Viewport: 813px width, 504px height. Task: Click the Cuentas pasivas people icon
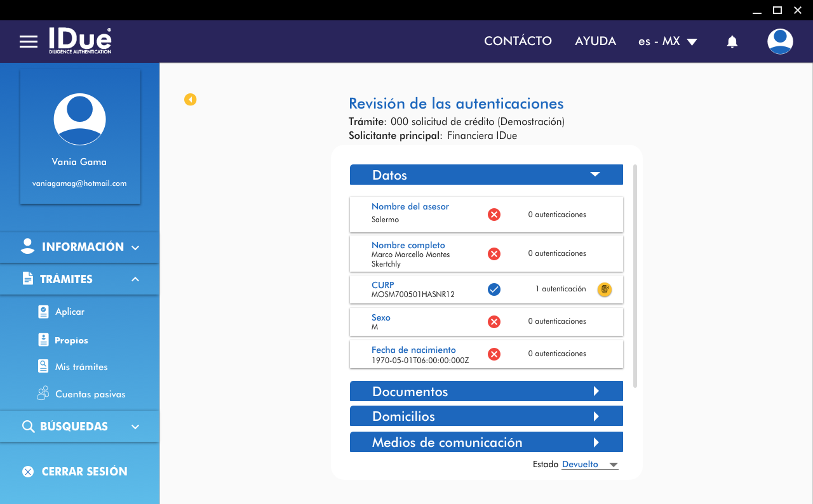click(43, 394)
